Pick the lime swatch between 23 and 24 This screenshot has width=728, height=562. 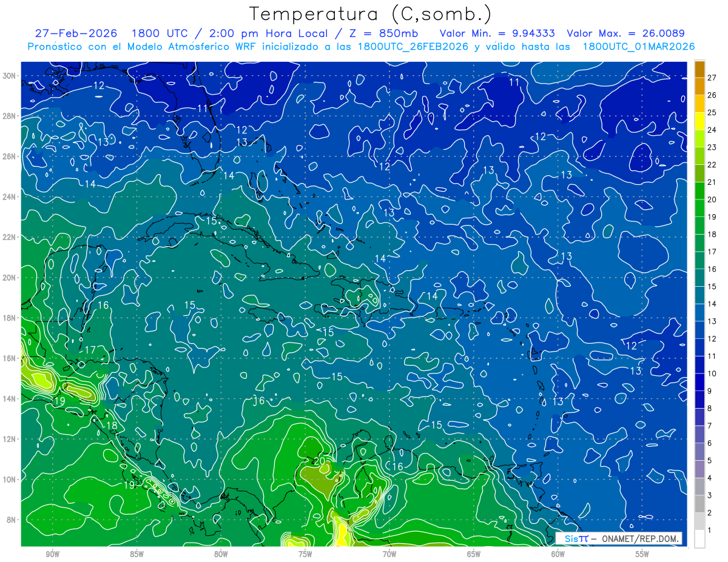click(699, 138)
